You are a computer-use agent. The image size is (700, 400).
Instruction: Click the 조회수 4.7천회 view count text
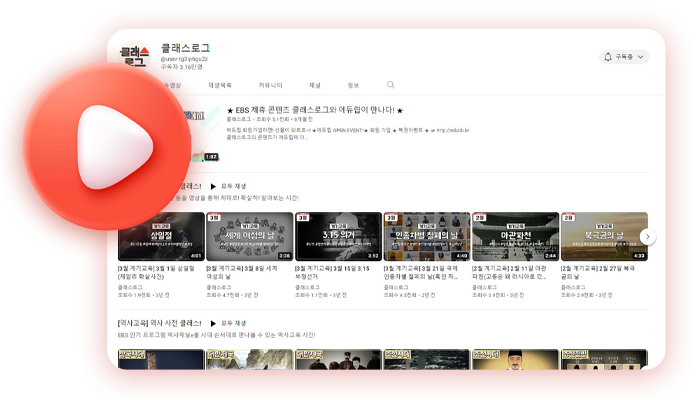coord(222,295)
